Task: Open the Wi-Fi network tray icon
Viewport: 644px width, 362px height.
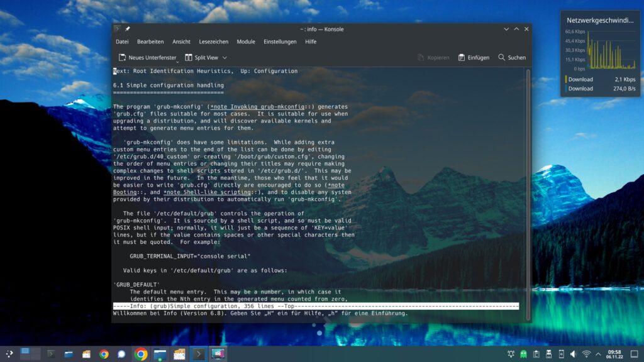Action: (x=586, y=354)
